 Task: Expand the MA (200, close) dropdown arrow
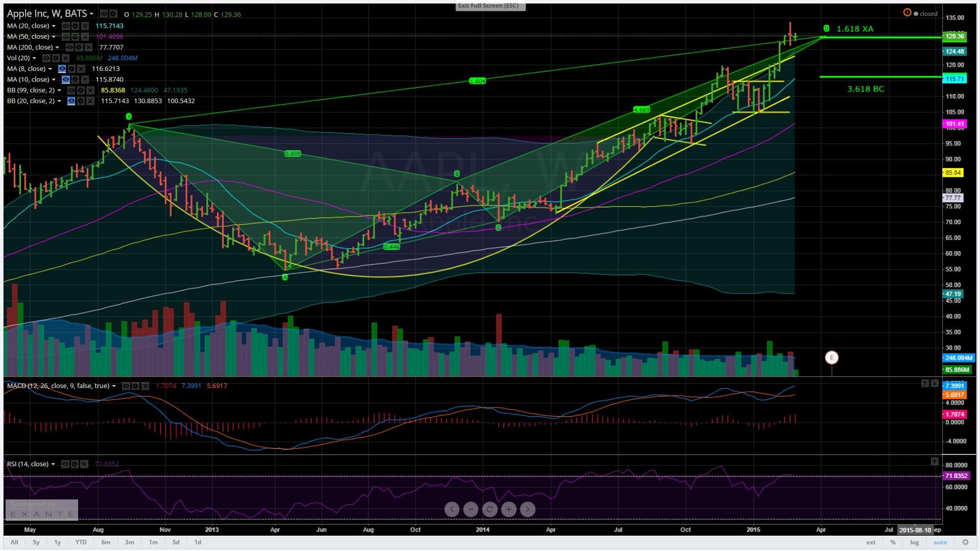tap(57, 47)
